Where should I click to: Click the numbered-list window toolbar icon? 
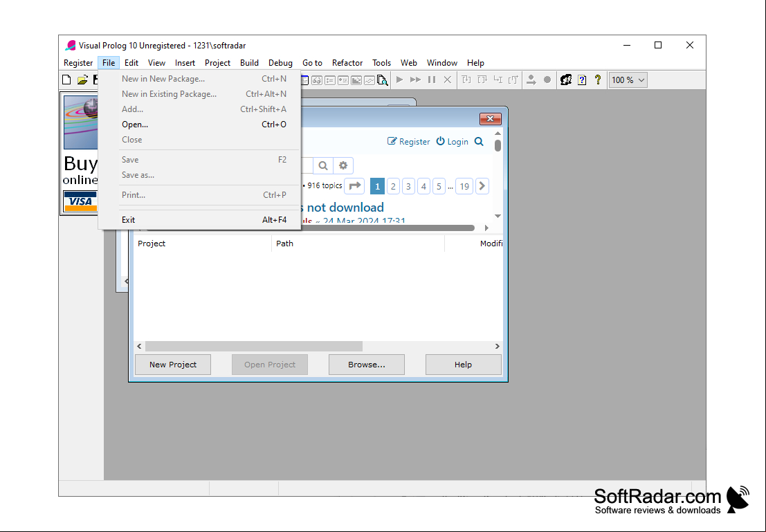(x=330, y=80)
